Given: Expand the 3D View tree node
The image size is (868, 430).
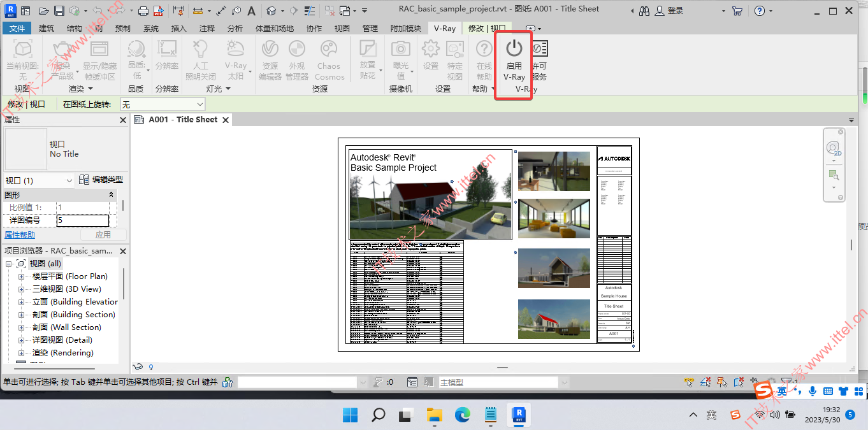Looking at the screenshot, I should (x=21, y=289).
